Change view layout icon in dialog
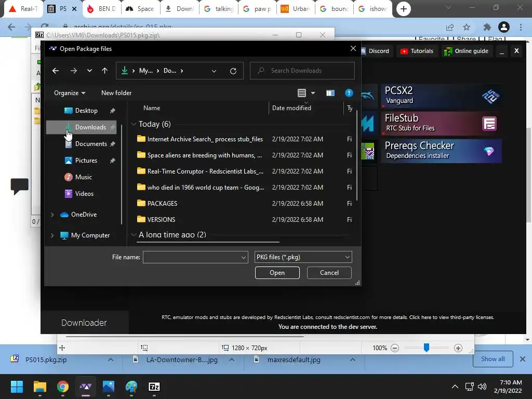 click(302, 93)
